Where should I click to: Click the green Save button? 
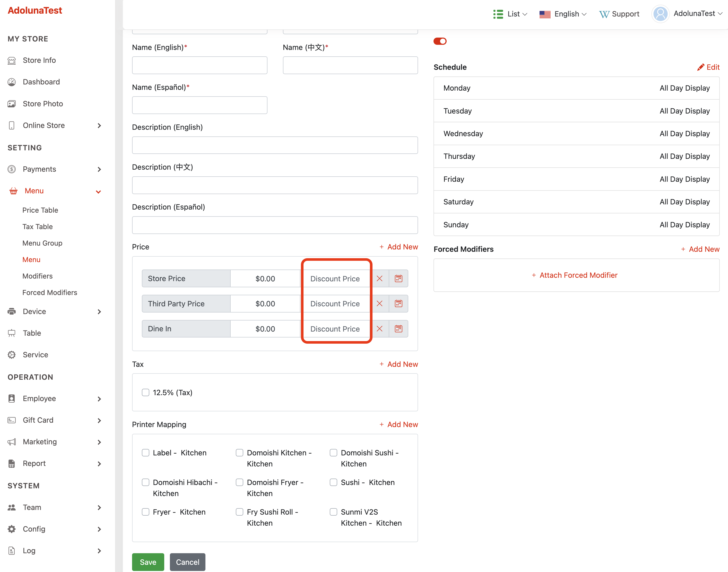tap(148, 562)
